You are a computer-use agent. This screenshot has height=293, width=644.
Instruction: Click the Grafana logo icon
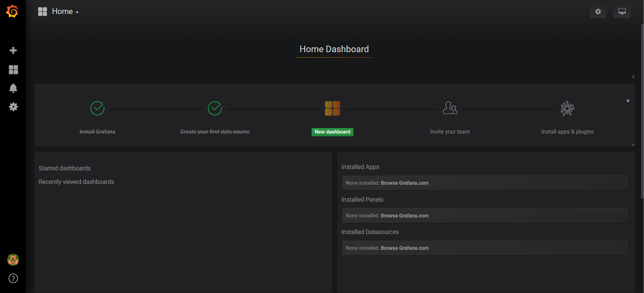tap(12, 11)
